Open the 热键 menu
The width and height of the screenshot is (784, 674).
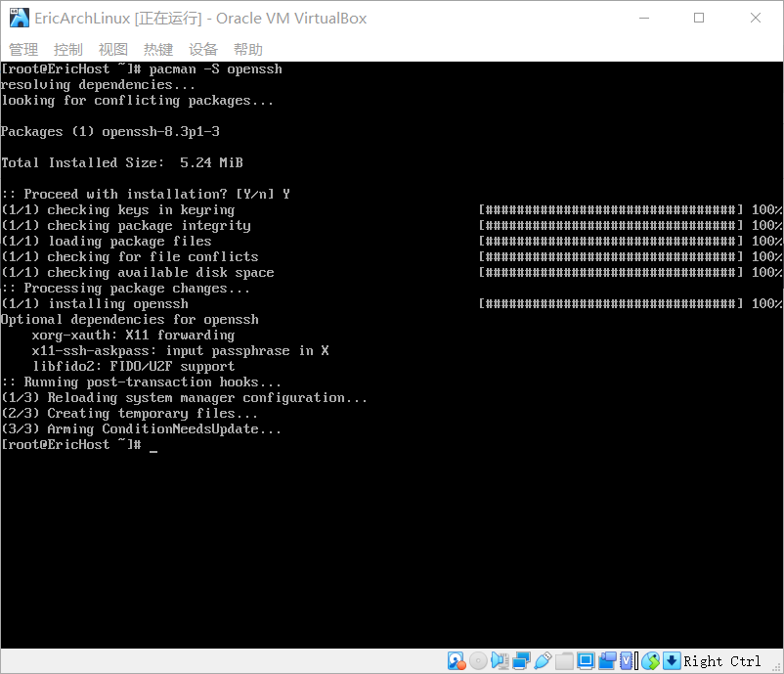click(x=157, y=49)
